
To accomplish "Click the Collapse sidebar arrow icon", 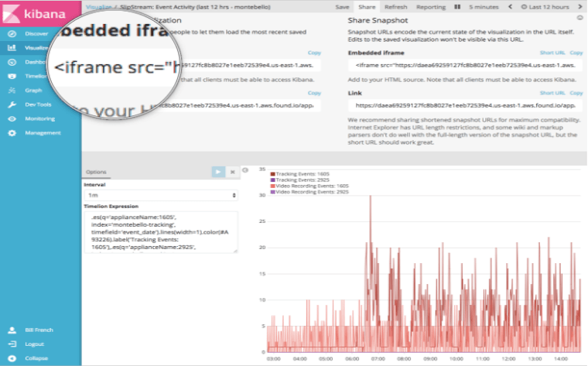I will point(12,358).
